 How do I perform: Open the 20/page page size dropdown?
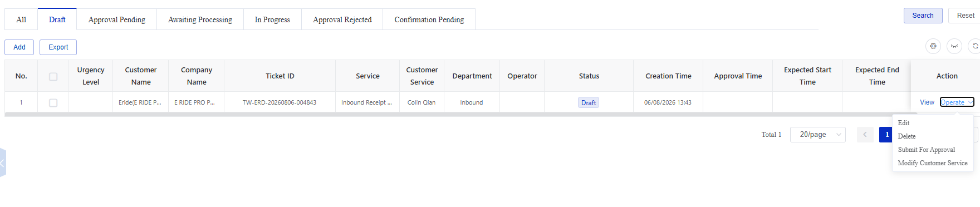coord(817,135)
